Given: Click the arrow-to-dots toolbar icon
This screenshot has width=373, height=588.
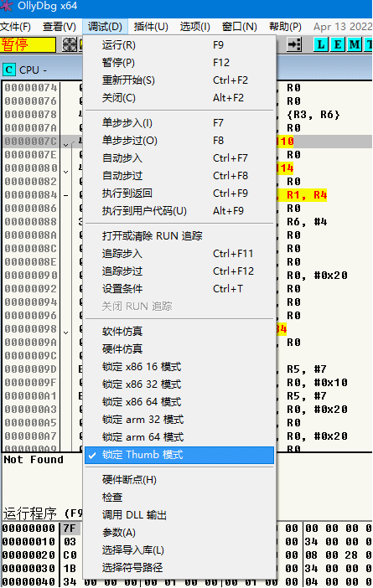Looking at the screenshot, I should (294, 44).
